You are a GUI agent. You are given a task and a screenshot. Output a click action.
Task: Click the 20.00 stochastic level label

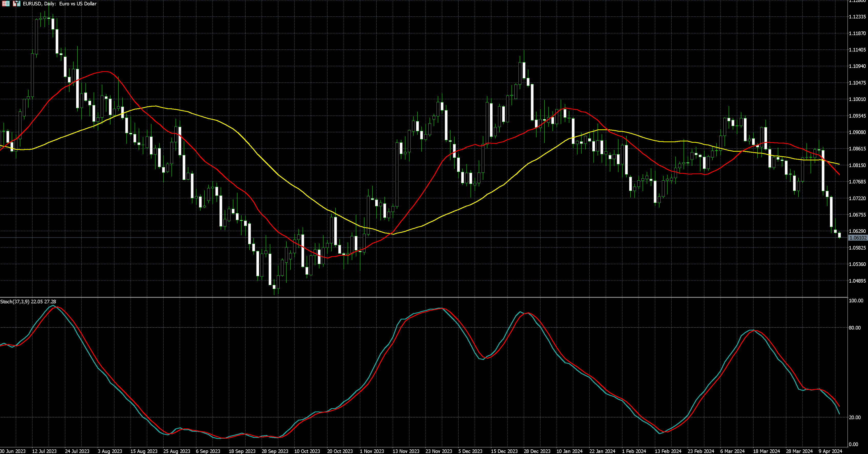tap(854, 417)
